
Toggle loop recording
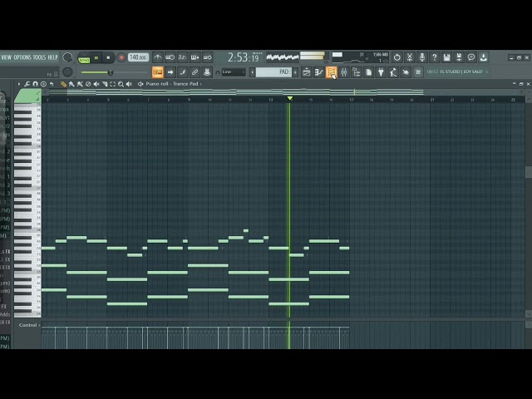pyautogui.click(x=207, y=57)
